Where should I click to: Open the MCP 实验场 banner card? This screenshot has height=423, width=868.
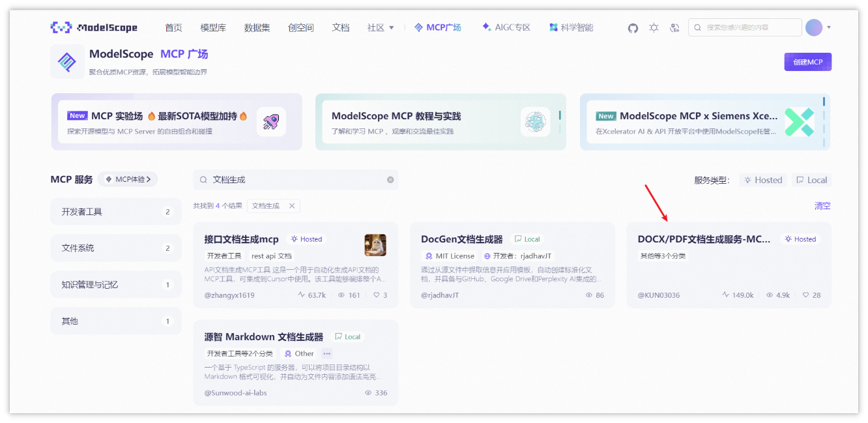pyautogui.click(x=177, y=122)
